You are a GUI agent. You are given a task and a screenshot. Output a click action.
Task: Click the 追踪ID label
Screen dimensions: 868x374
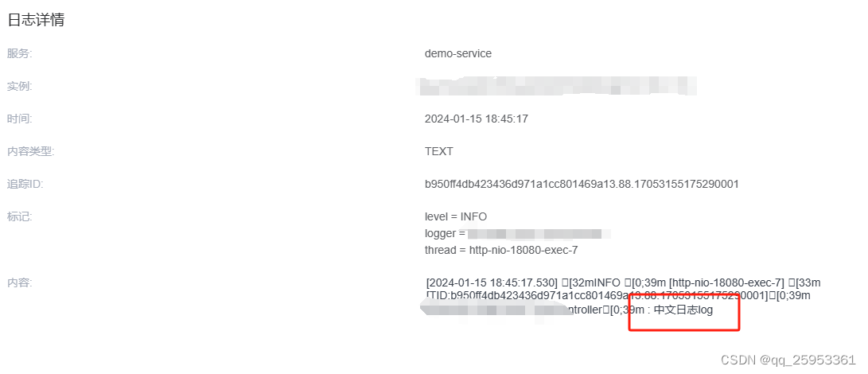[25, 184]
